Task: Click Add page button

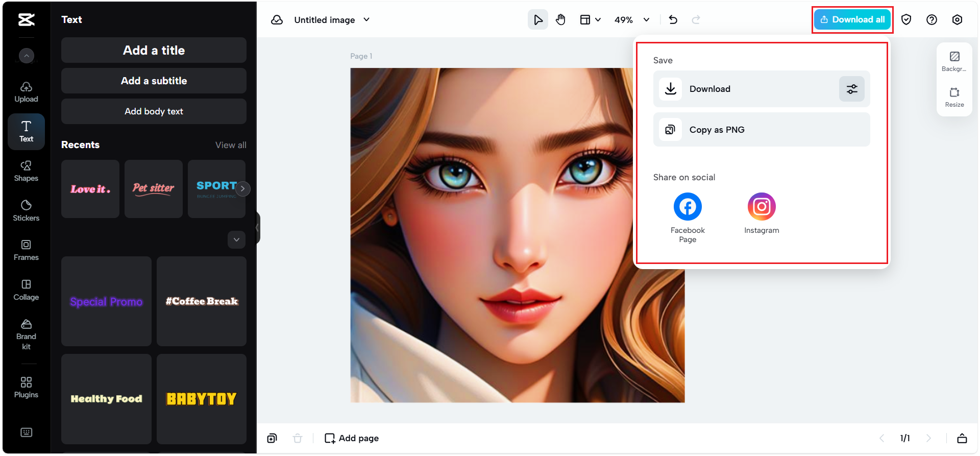Action: coord(352,438)
